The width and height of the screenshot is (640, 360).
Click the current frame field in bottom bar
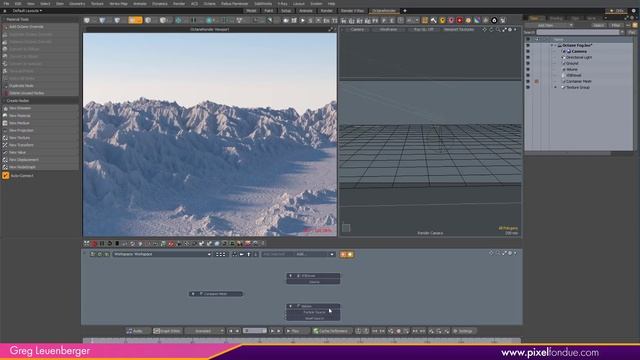click(255, 331)
